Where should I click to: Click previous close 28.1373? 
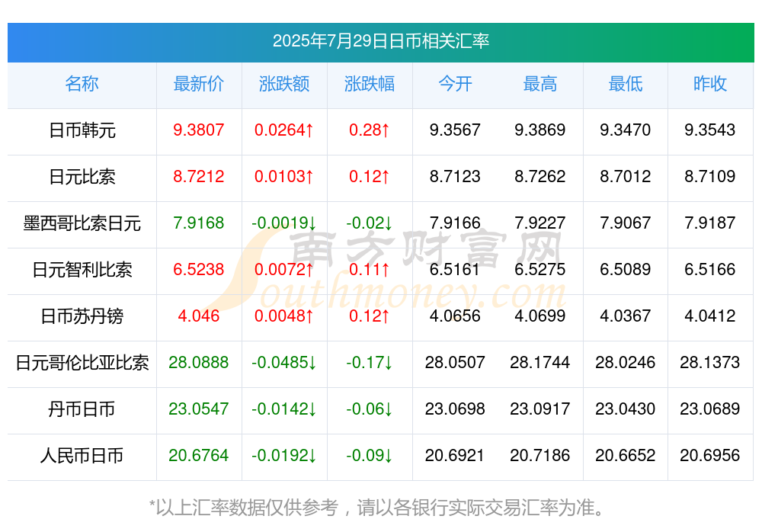[x=710, y=362]
